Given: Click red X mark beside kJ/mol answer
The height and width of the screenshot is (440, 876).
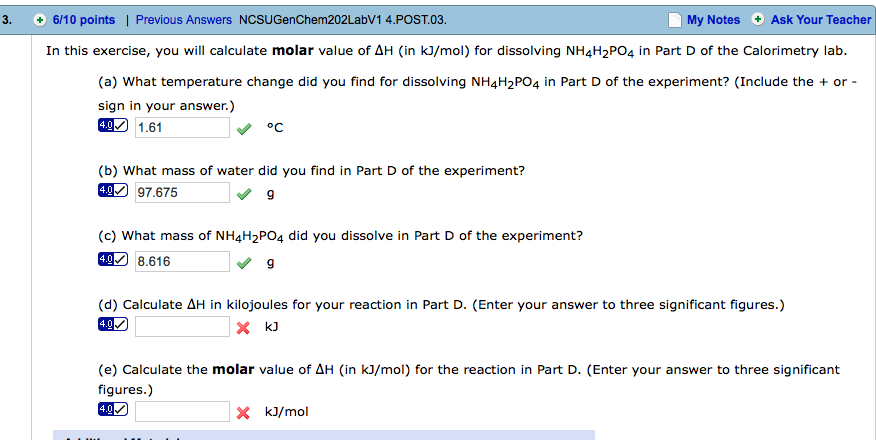Looking at the screenshot, I should (x=242, y=412).
